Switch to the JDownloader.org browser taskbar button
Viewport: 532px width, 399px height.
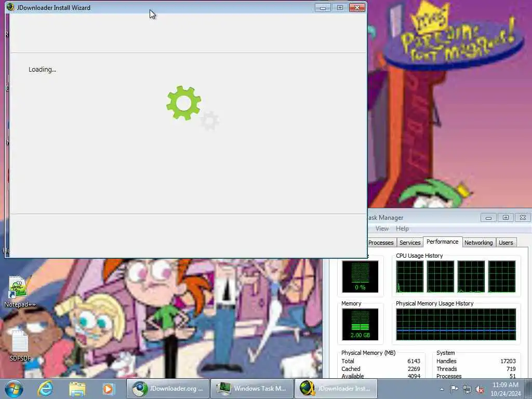click(x=168, y=389)
